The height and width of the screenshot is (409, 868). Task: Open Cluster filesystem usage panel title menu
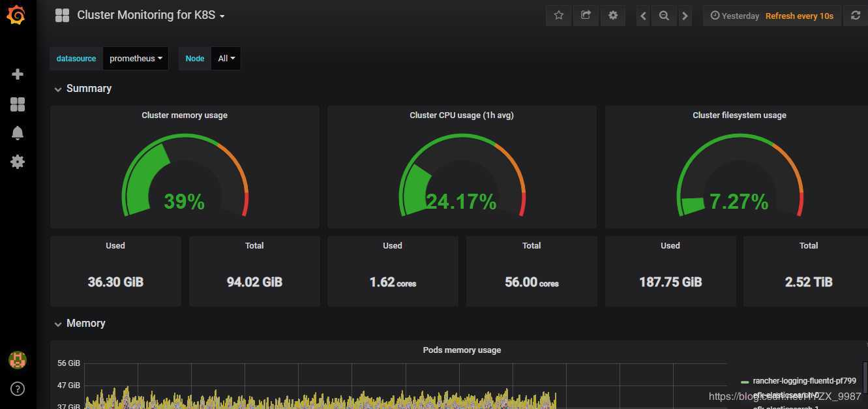pos(740,115)
